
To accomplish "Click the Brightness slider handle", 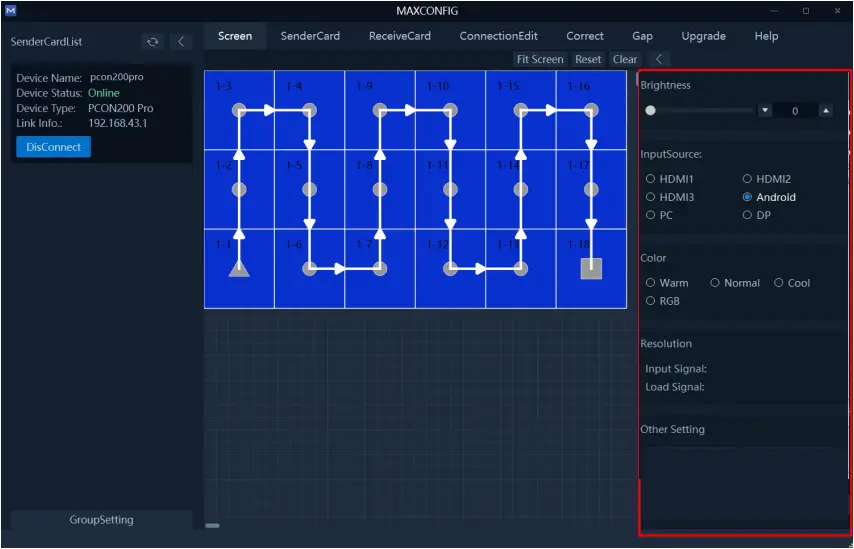I will (651, 111).
